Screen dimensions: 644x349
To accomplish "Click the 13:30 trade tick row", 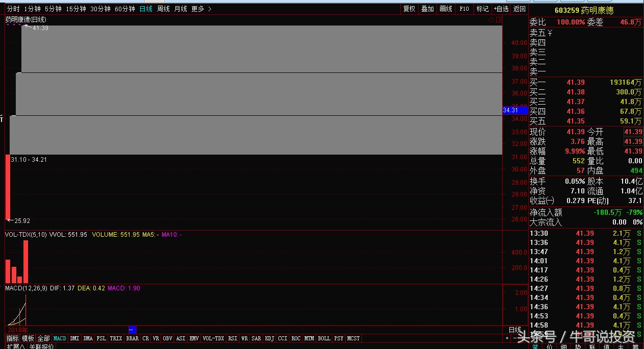I will pos(586,233).
